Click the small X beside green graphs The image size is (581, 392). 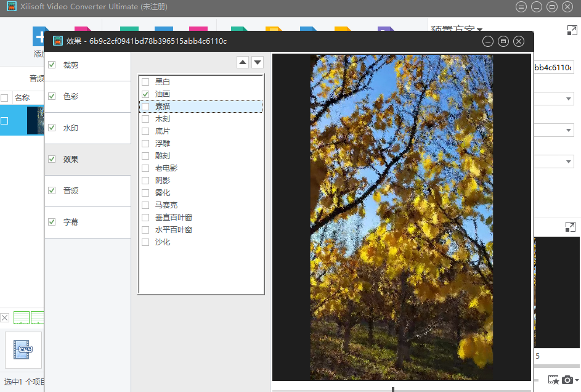pos(5,318)
